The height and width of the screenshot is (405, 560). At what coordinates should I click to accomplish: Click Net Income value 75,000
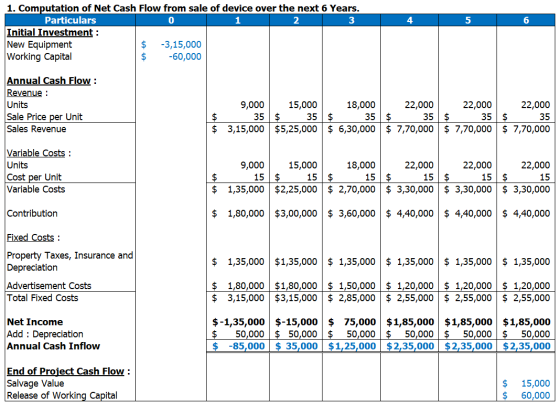pyautogui.click(x=360, y=322)
